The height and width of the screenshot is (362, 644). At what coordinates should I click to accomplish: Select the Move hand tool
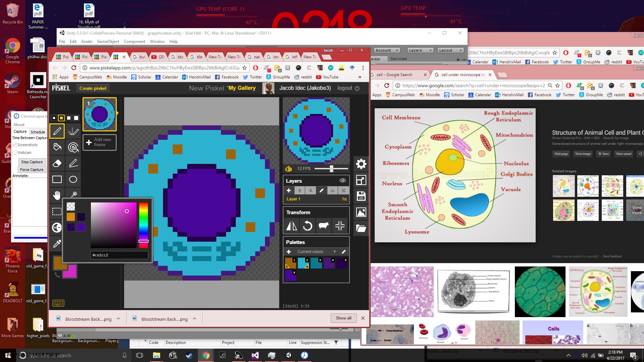57,195
